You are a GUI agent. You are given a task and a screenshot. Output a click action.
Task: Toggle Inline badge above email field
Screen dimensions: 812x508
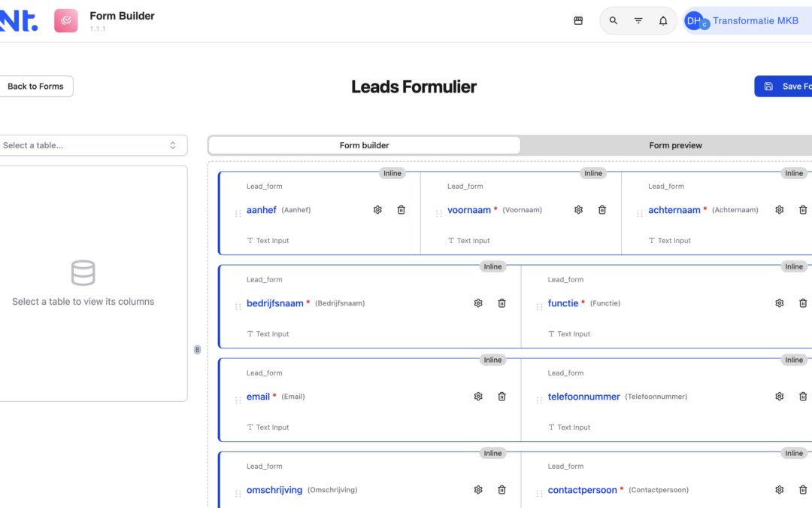click(x=493, y=360)
